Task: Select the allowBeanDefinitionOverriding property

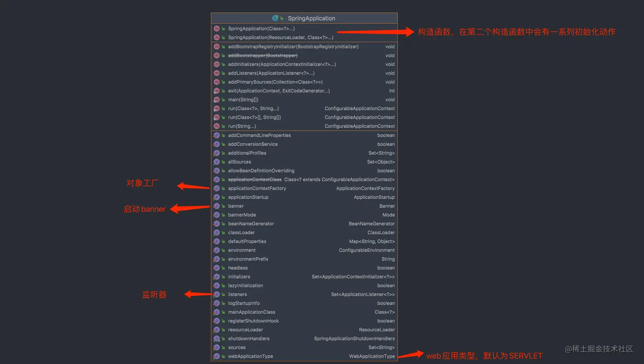Action: point(304,170)
